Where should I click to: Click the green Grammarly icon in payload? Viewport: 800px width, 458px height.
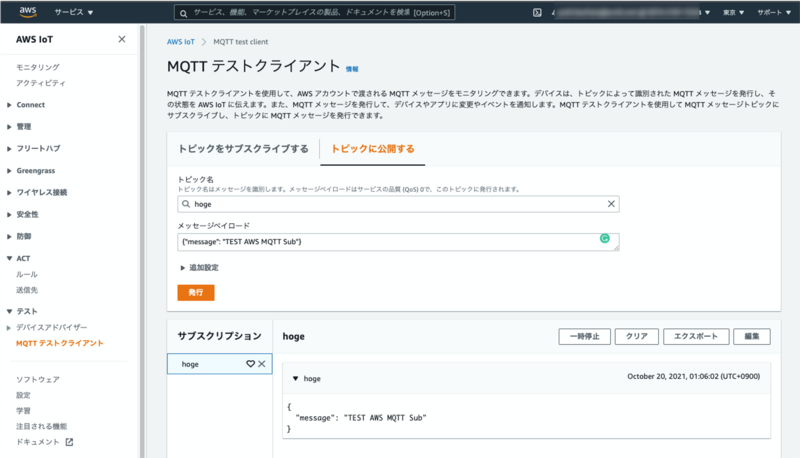(605, 238)
